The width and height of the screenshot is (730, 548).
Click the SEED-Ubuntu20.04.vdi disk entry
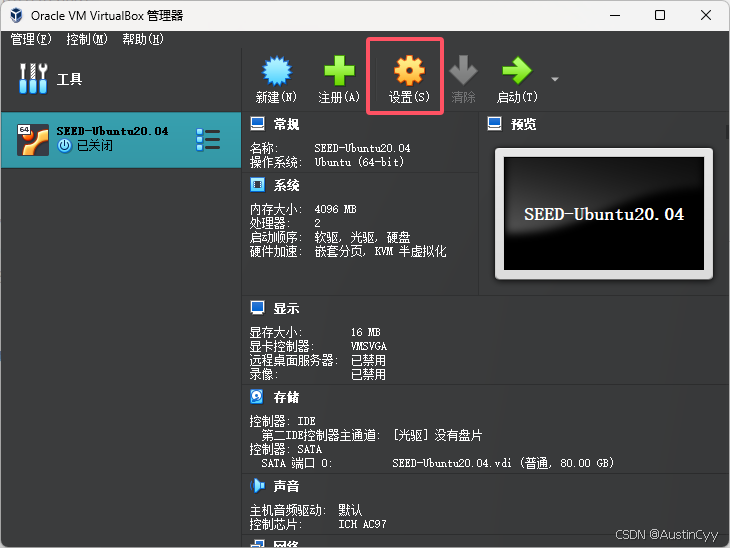[503, 463]
